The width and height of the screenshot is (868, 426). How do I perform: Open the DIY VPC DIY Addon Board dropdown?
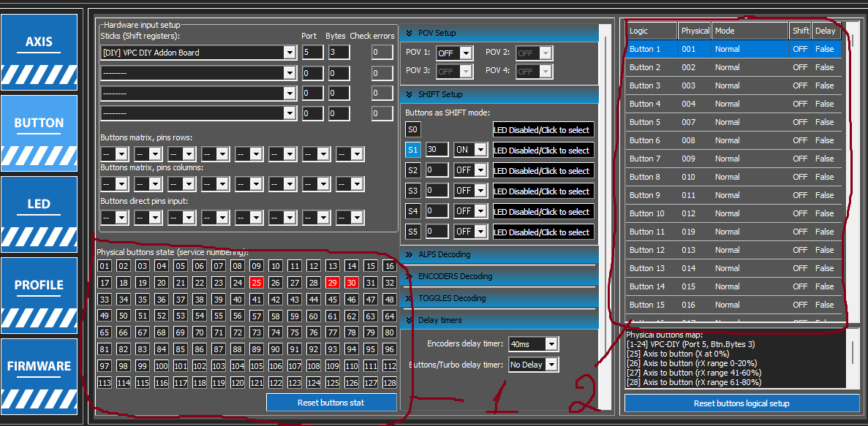(290, 53)
